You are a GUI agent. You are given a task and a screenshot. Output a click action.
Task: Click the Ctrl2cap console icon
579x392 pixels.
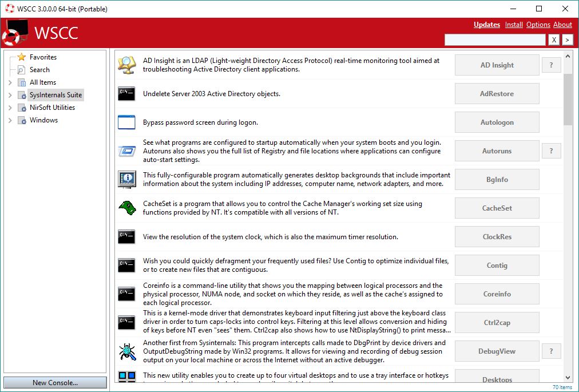pos(126,323)
